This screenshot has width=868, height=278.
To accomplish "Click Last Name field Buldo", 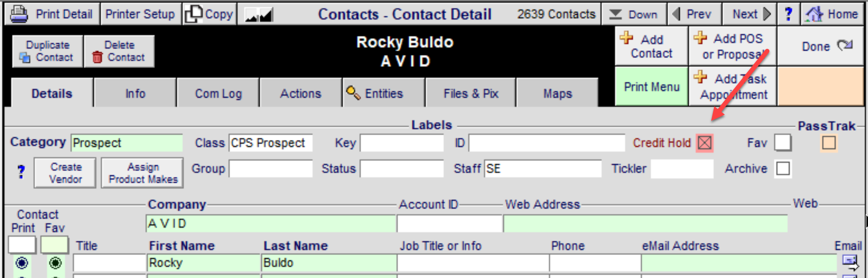I will [329, 263].
